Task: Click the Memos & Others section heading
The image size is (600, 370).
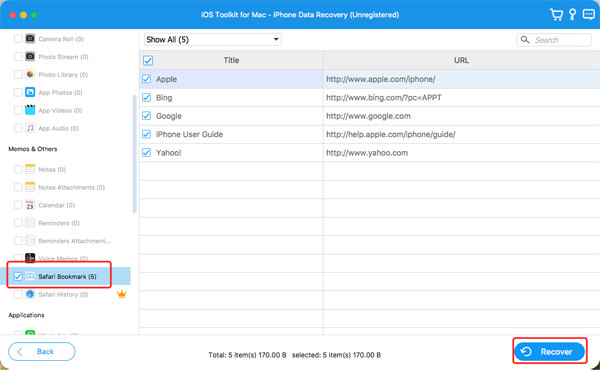Action: coord(33,149)
